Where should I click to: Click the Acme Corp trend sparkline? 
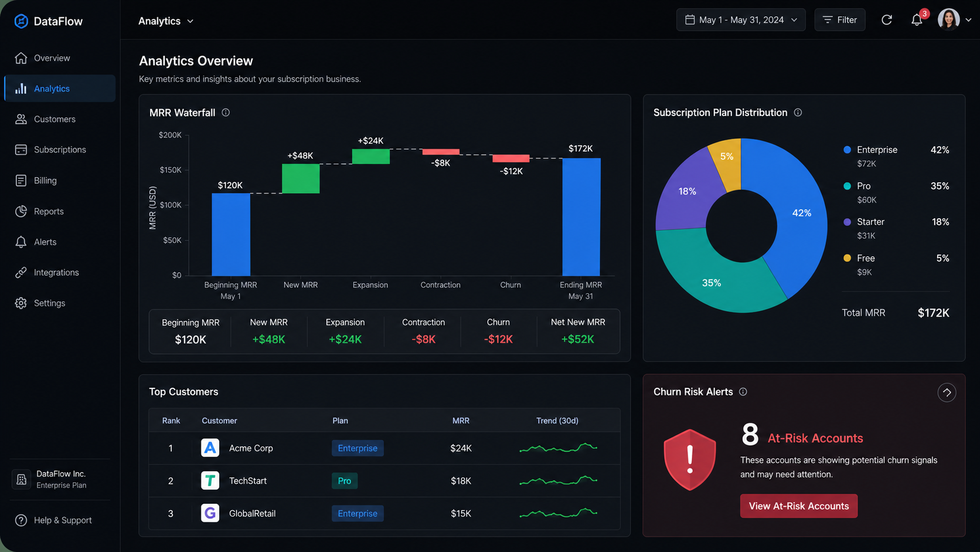click(558, 448)
